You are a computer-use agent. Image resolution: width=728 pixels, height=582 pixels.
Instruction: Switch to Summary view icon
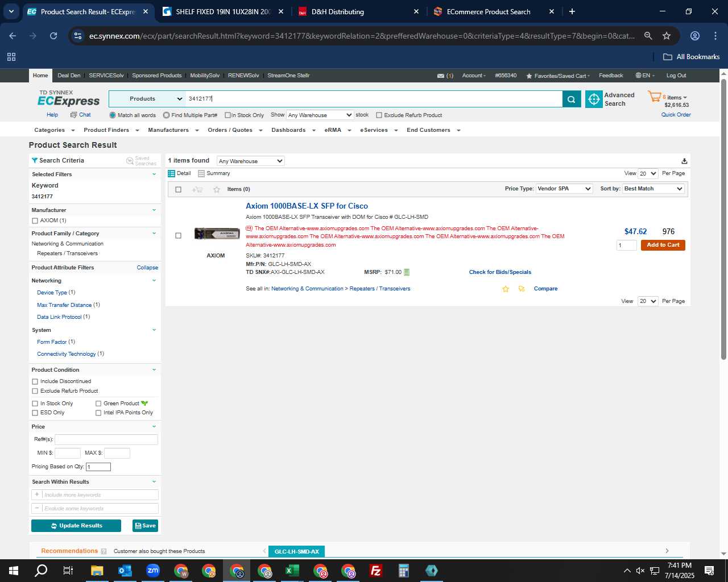coord(201,173)
